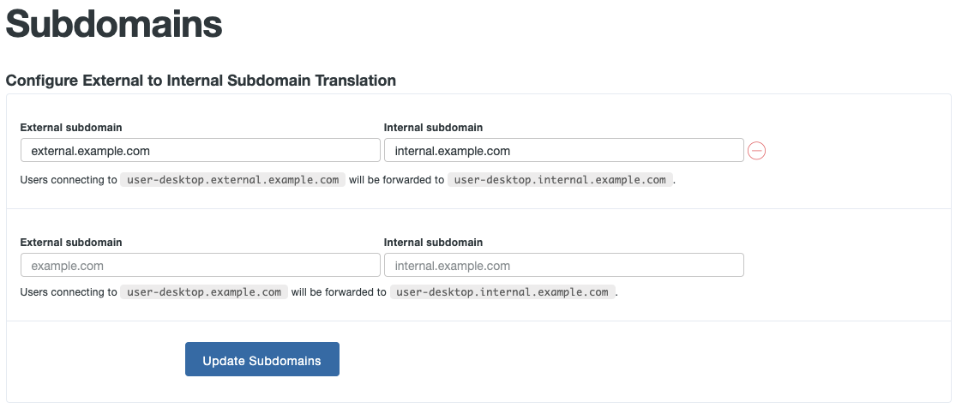
Task: Click the second row's External subdomain label
Action: click(71, 243)
